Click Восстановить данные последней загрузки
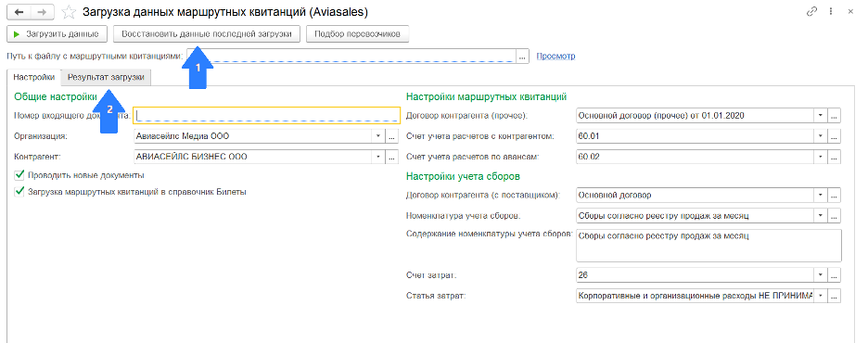868x343 pixels. [207, 33]
